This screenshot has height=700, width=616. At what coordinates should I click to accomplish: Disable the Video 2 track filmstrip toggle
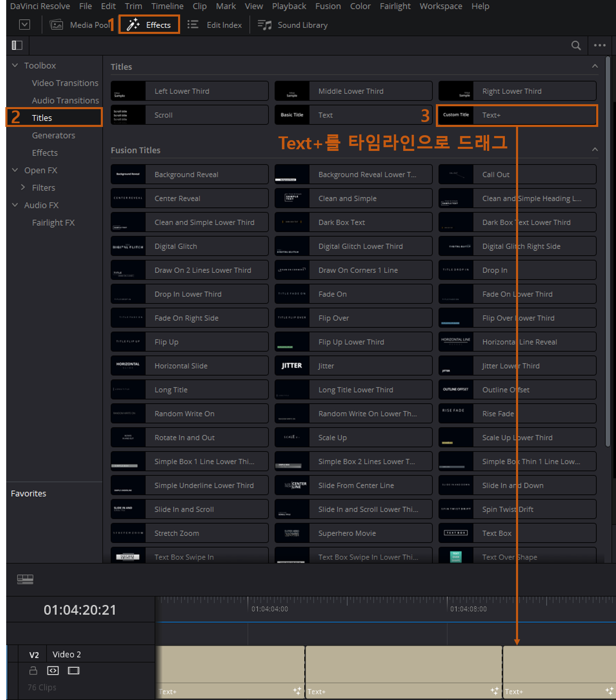74,670
